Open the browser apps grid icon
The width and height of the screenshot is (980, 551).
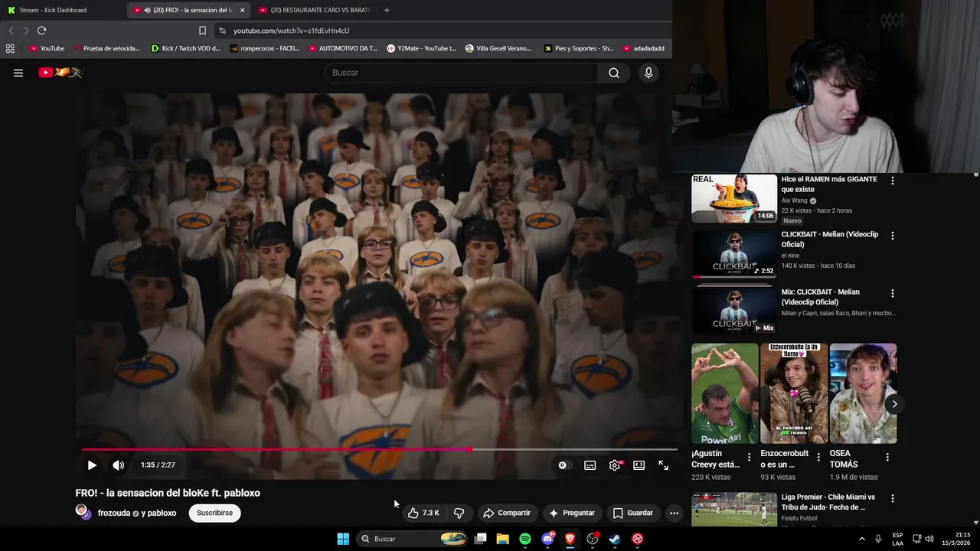(x=10, y=48)
